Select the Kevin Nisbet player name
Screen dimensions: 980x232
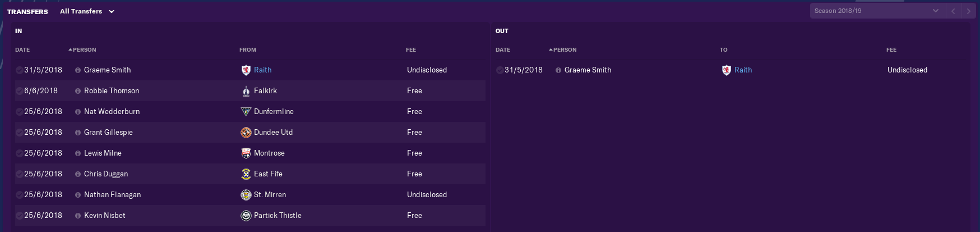pos(105,216)
